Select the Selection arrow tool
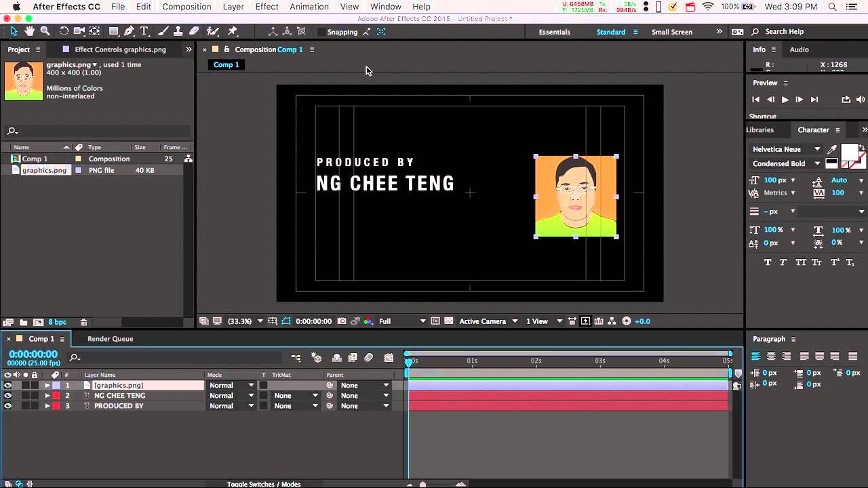Viewport: 868px width, 488px height. click(14, 31)
